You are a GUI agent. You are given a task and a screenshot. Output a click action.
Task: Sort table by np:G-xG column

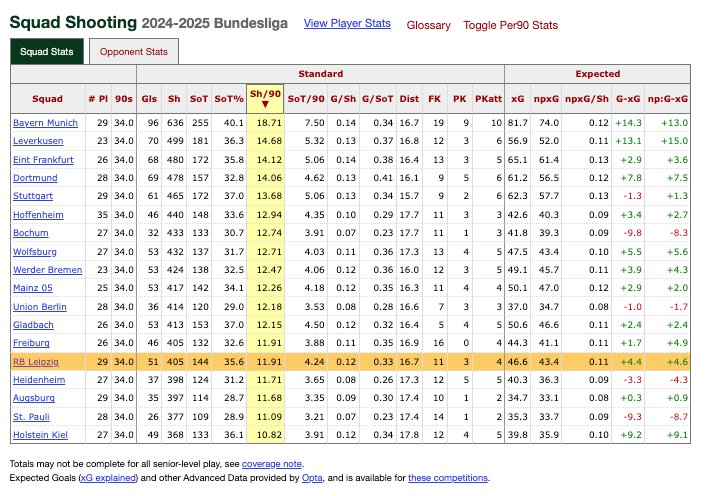(x=668, y=99)
